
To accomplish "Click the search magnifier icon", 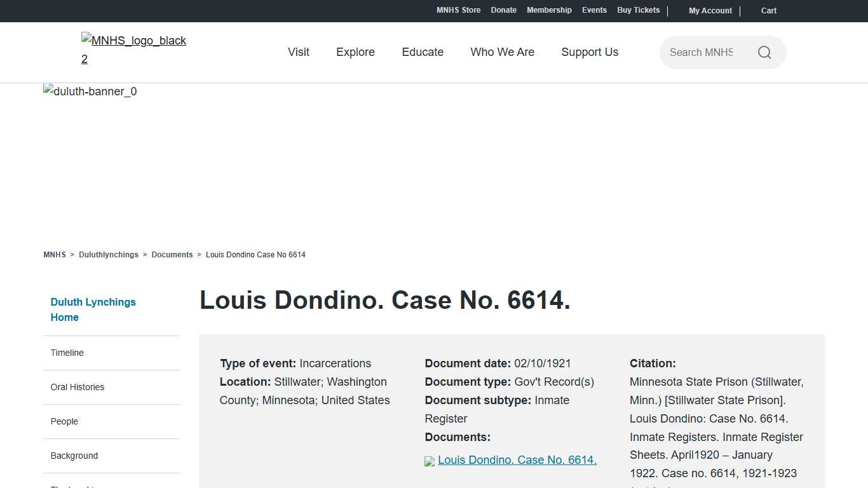I will 764,52.
